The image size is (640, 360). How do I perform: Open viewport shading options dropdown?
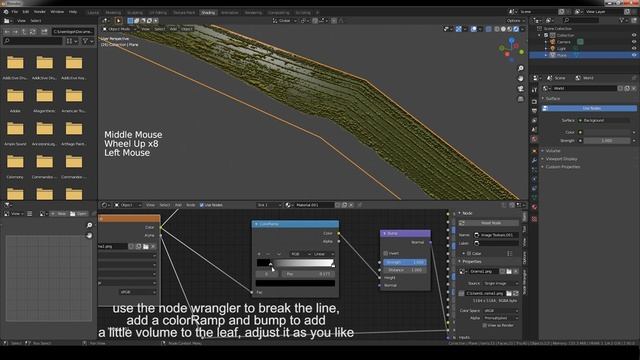coord(522,29)
